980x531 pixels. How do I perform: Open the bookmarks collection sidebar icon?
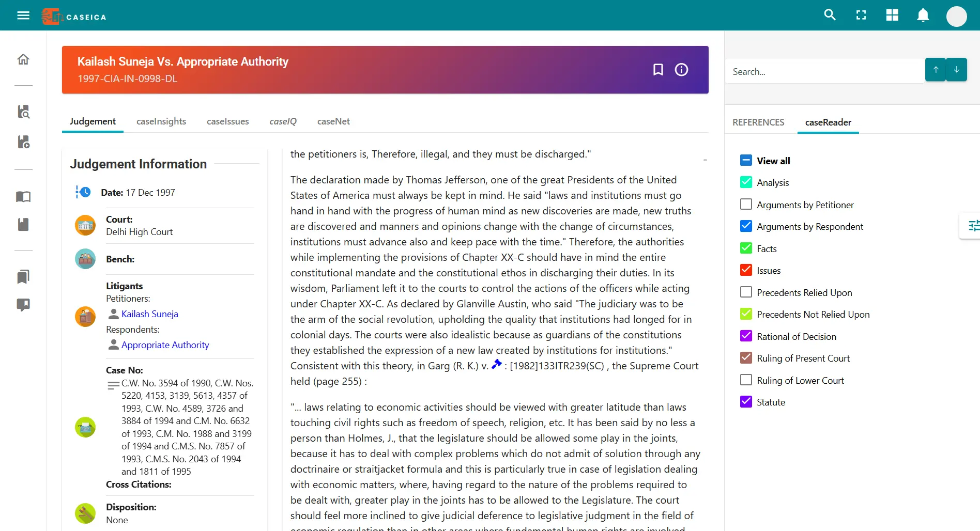tap(23, 276)
